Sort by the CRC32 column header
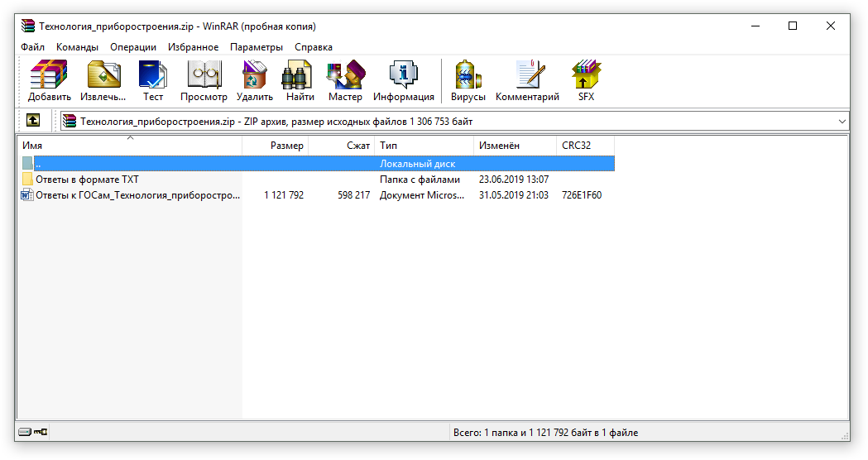 pyautogui.click(x=585, y=146)
